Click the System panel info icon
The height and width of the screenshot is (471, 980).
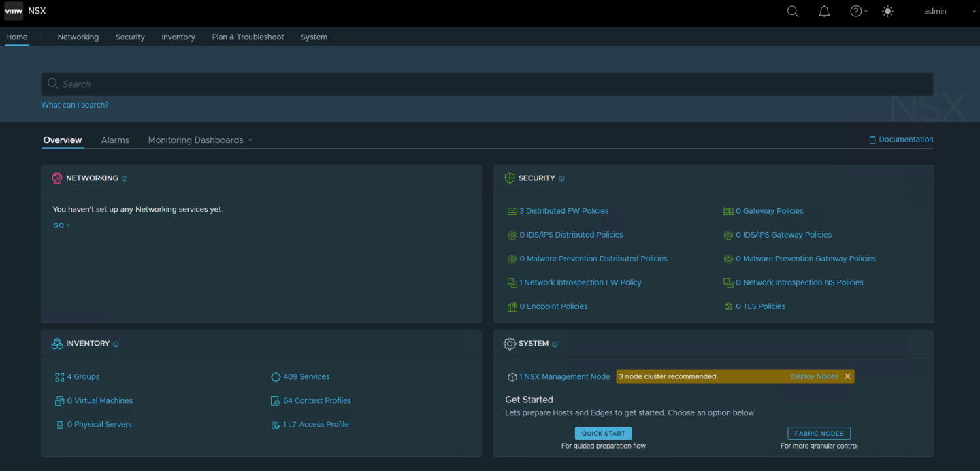555,344
